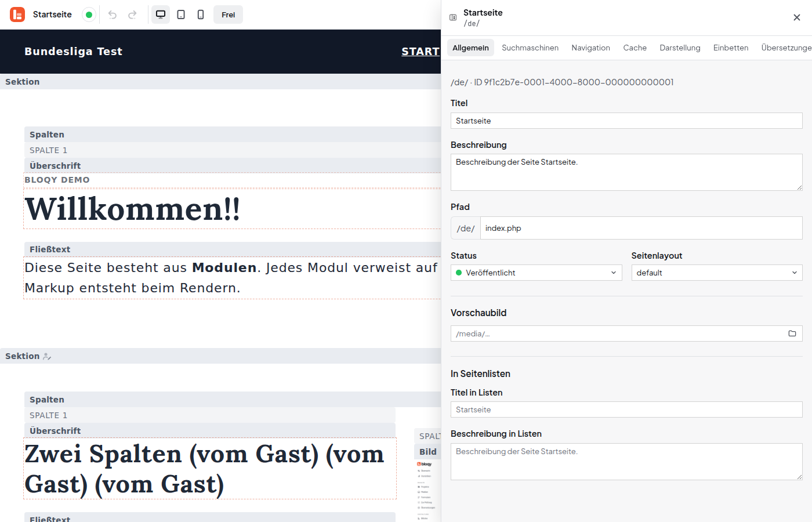Select the Allgemein tab
The width and height of the screenshot is (812, 522).
pyautogui.click(x=471, y=48)
